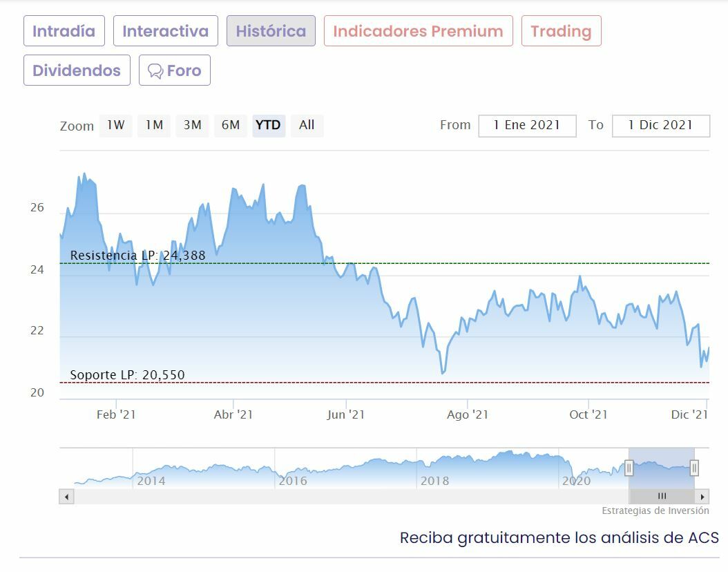
Task: Click the navigator right scroll arrow
Action: pos(702,496)
